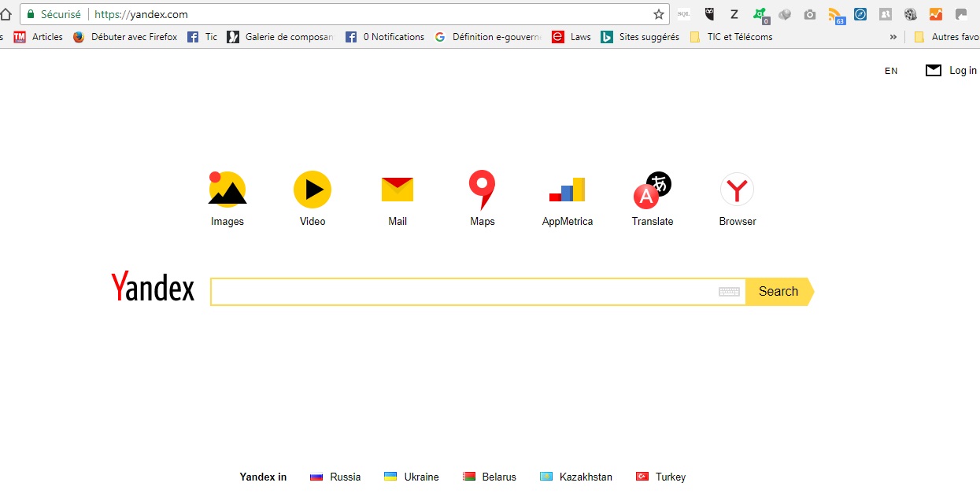Open the Tic Facebook bookmark
The width and height of the screenshot is (980, 501).
pos(202,37)
